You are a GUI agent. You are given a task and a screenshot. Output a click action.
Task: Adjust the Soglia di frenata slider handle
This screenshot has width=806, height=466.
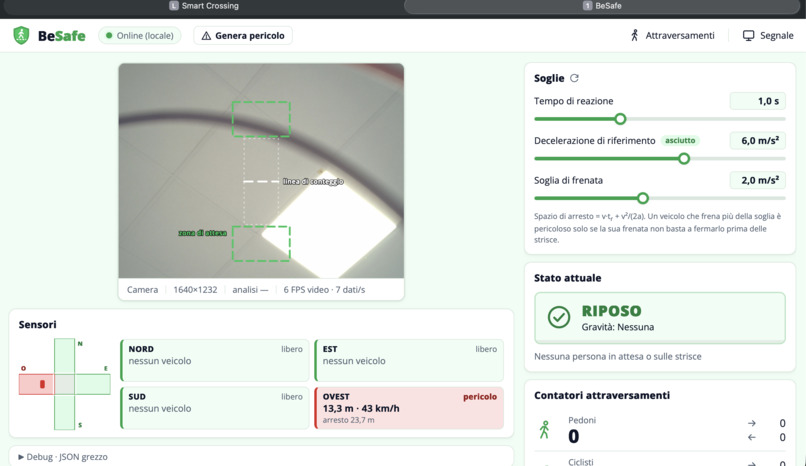pyautogui.click(x=643, y=198)
